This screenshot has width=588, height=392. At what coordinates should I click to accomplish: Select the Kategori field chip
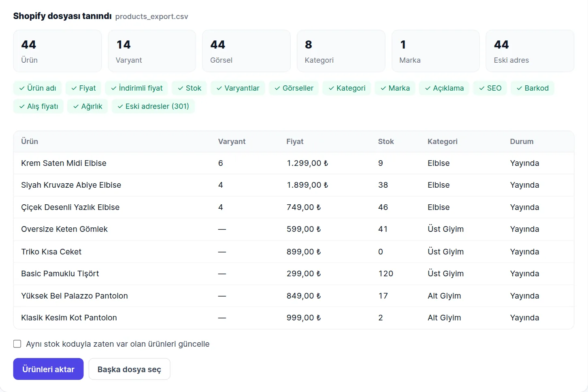347,88
